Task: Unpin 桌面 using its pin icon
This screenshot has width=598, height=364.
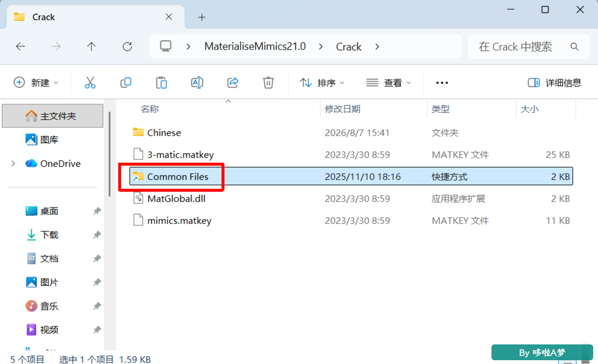Action: [x=97, y=211]
